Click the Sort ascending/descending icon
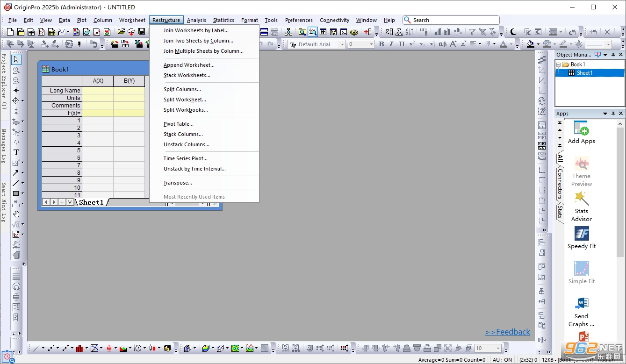This screenshot has height=364, width=626. point(410,32)
